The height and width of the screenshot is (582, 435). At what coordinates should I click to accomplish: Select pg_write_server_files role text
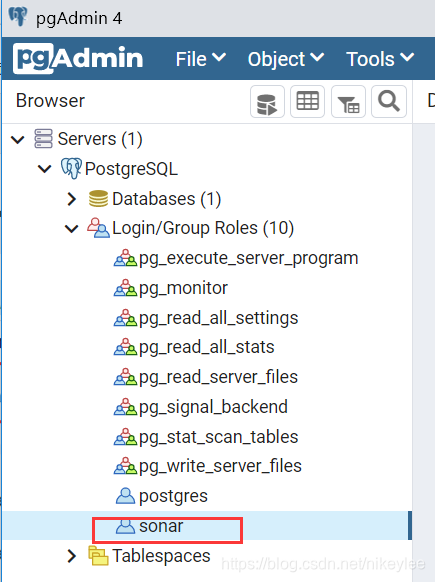[220, 466]
